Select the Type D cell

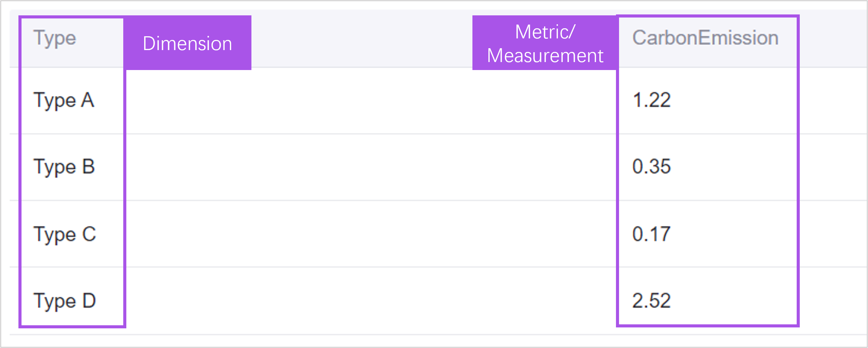65,301
